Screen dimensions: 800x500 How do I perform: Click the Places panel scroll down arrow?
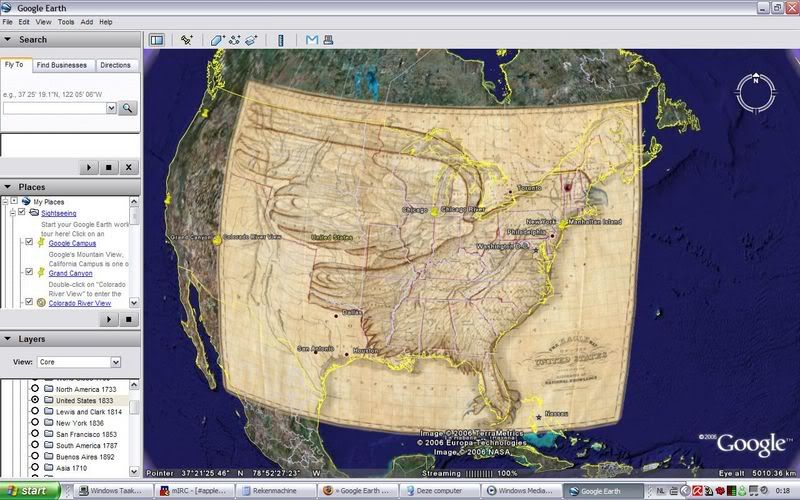(x=134, y=303)
